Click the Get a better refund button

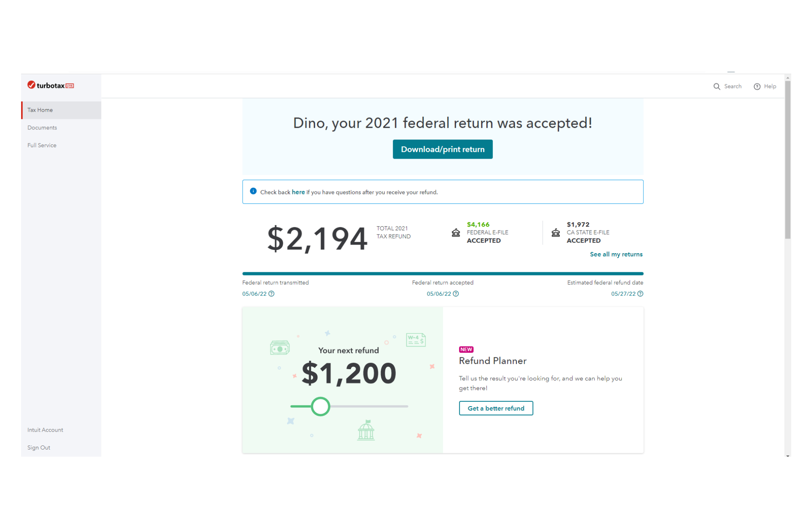(x=496, y=408)
